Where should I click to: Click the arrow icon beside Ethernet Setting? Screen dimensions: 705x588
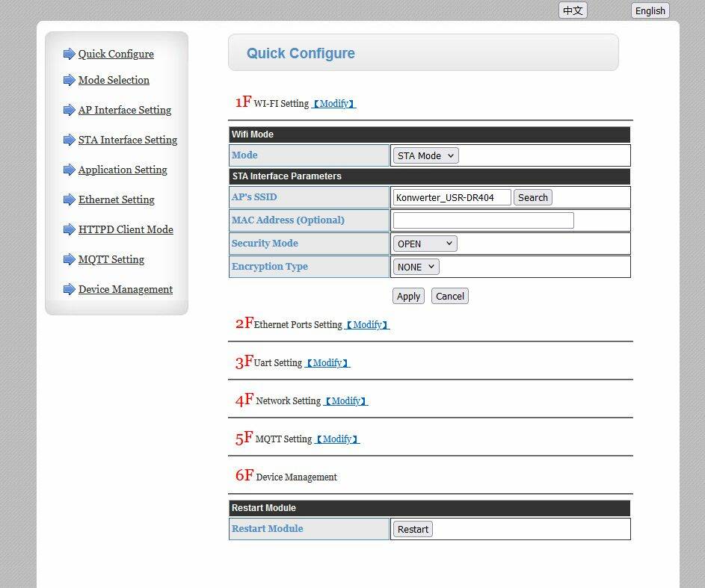coord(70,199)
